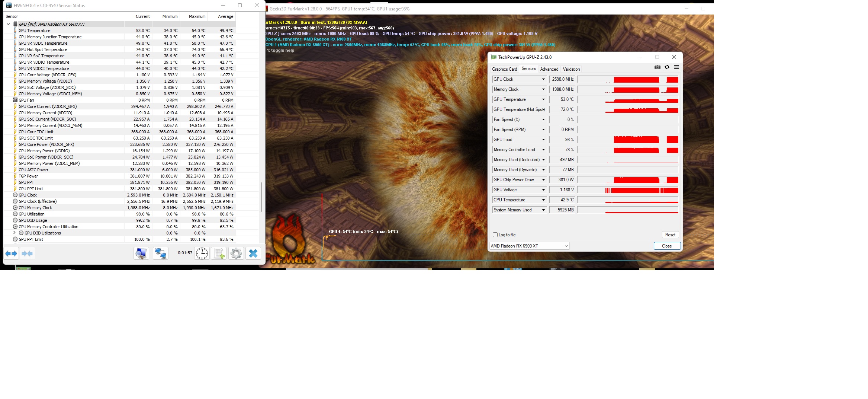Click lightning icon beside TGP Power row

coord(15,176)
